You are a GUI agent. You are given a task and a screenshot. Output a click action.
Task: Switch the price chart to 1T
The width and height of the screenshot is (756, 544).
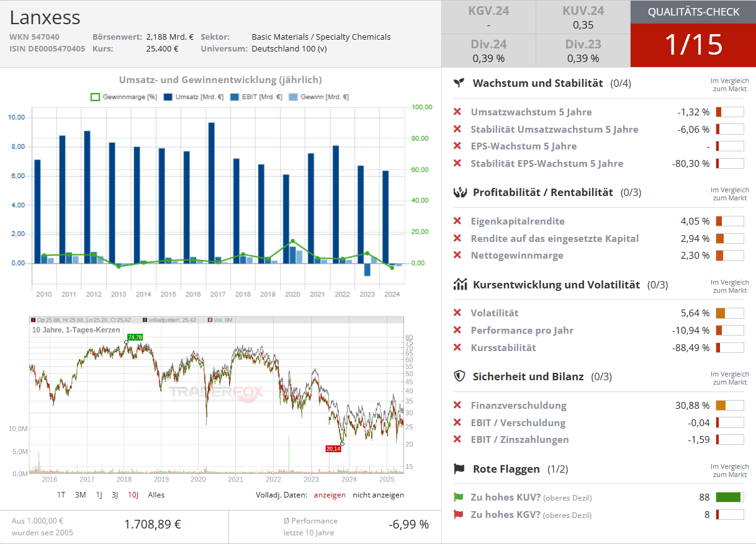(61, 495)
